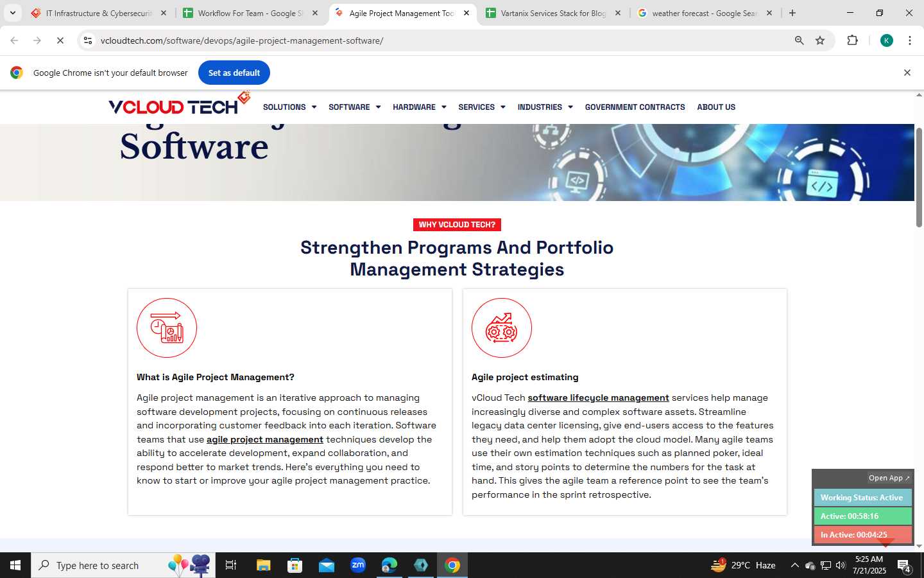Close the weather forecast tab
The image size is (924, 578).
[769, 13]
